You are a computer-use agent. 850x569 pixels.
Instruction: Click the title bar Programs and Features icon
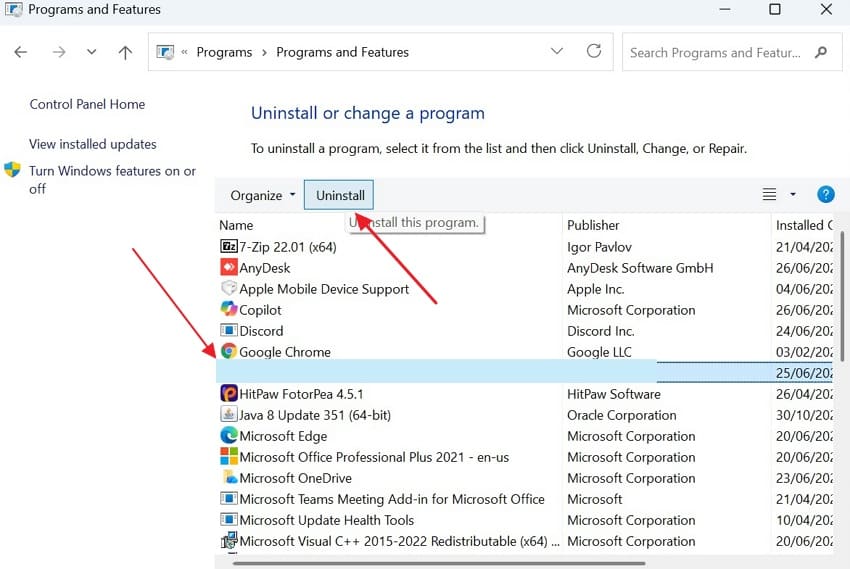click(14, 9)
